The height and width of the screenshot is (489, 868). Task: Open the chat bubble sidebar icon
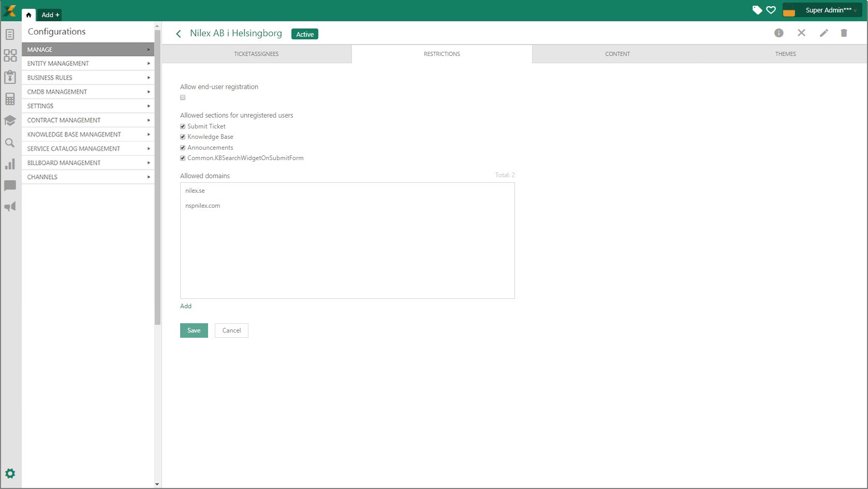pos(10,185)
